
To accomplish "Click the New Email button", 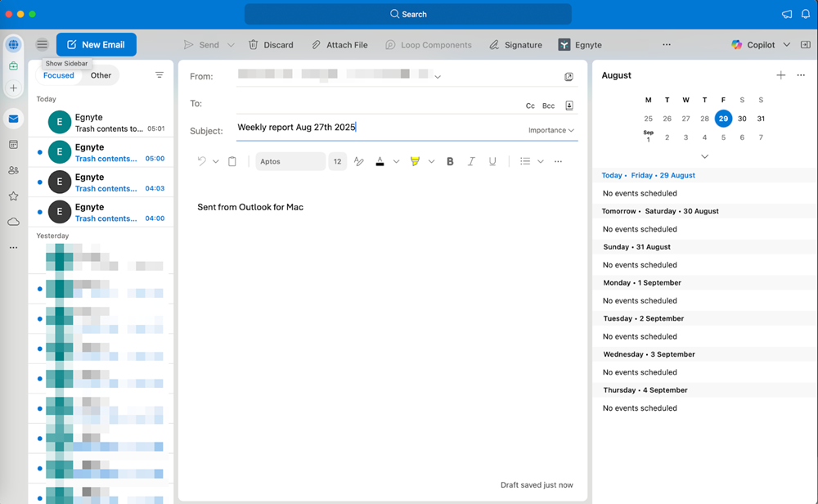I will click(x=96, y=45).
